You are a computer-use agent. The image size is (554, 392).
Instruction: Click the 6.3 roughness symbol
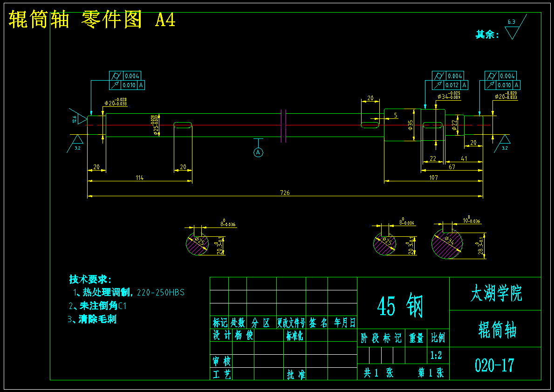click(515, 27)
